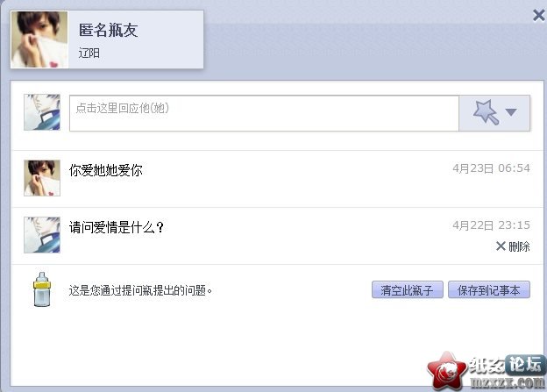Image resolution: width=547 pixels, height=392 pixels.
Task: Open the large 匿名瓶友 profile avatar
Action: point(39,39)
